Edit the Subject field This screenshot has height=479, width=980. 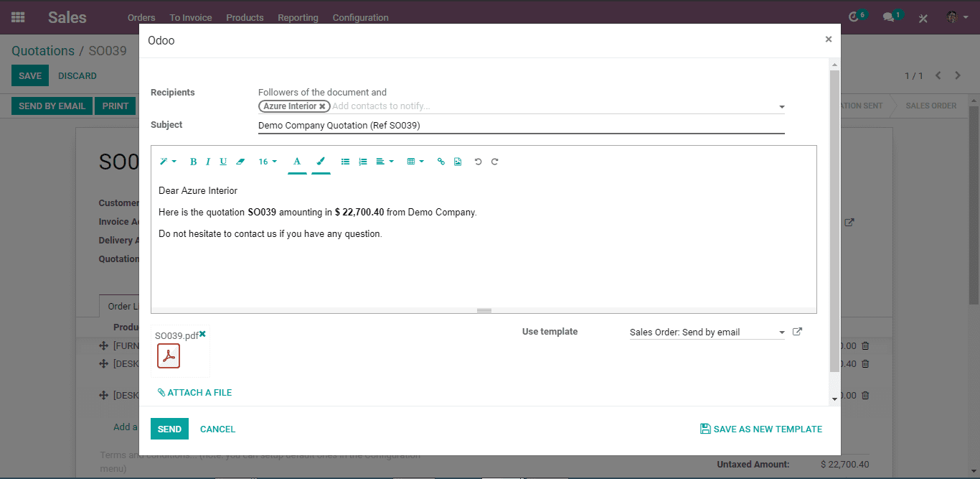coord(522,125)
